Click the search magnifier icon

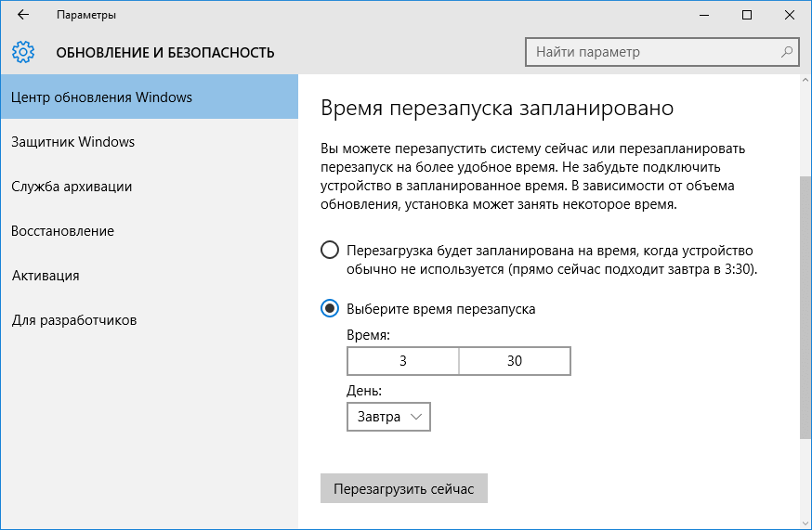pos(786,52)
